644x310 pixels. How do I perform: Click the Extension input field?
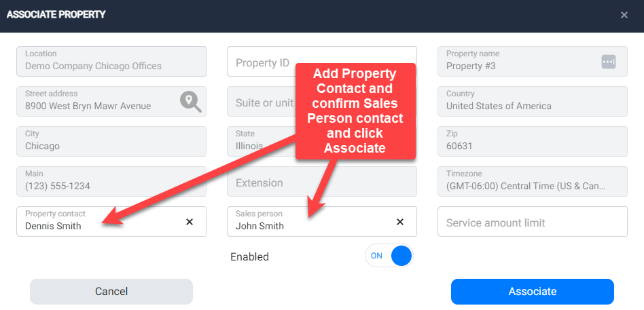(261, 182)
